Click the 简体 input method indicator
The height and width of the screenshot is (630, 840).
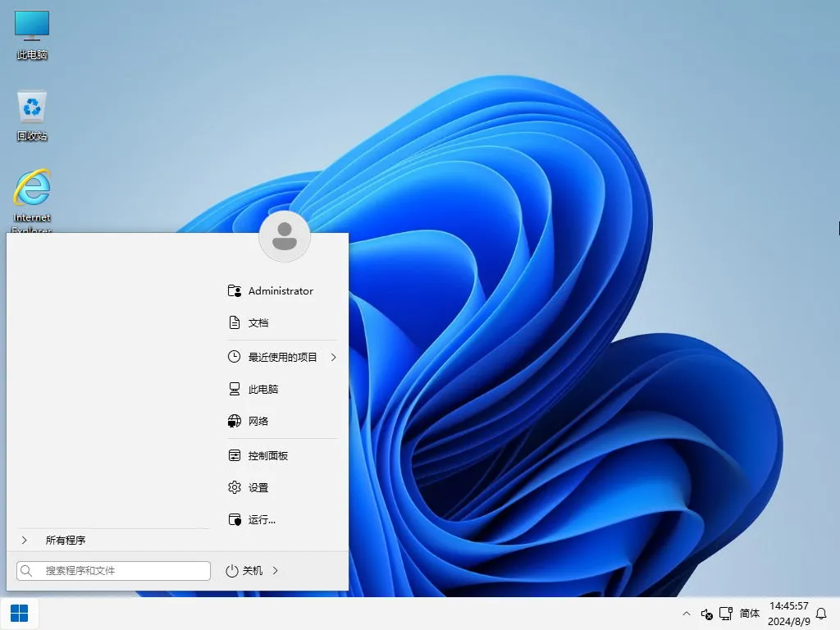(x=749, y=613)
